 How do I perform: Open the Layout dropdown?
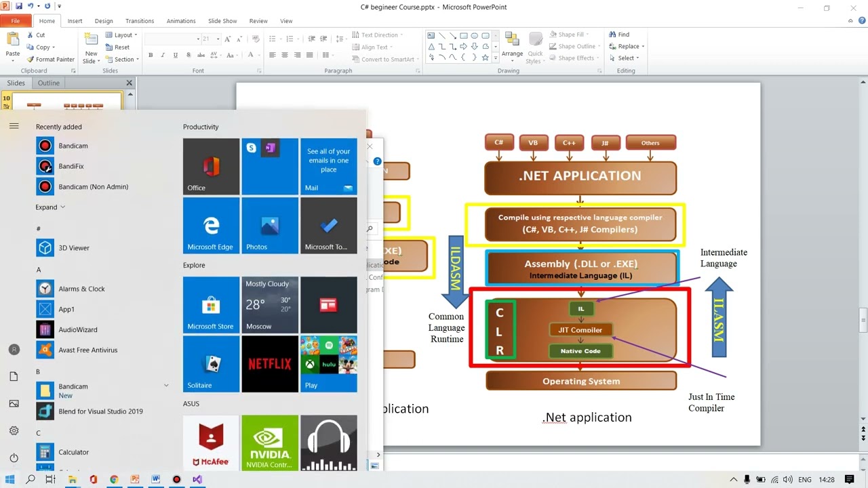pos(121,35)
